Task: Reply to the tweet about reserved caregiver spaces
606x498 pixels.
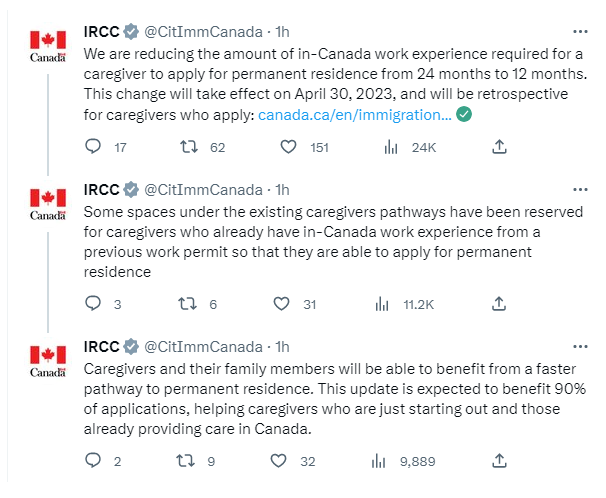Action: [x=93, y=304]
